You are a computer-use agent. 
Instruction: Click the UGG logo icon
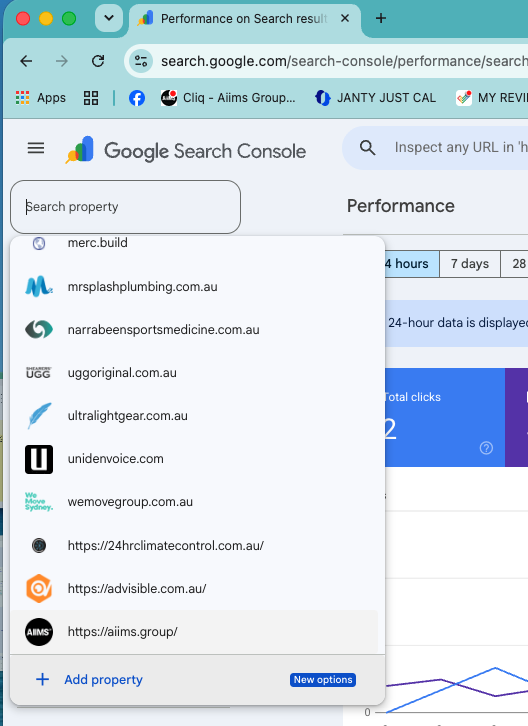38,373
